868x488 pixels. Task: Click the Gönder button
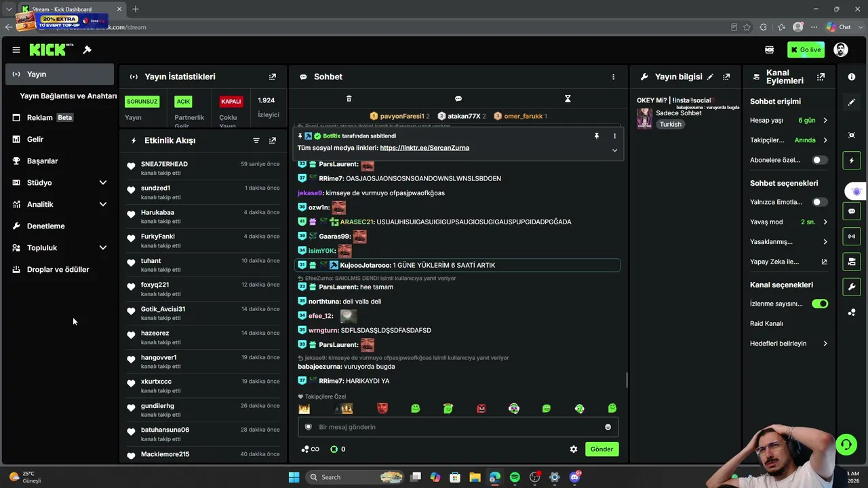pyautogui.click(x=601, y=449)
